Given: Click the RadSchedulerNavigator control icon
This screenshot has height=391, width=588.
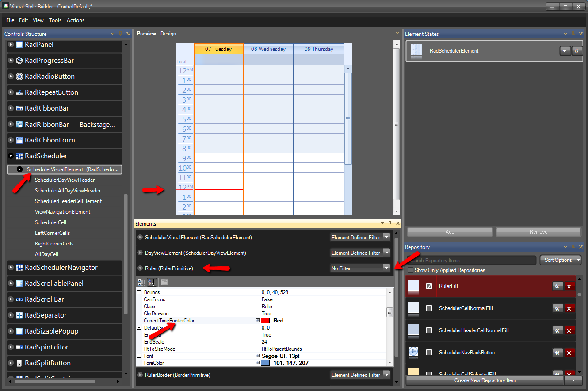Looking at the screenshot, I should point(19,268).
